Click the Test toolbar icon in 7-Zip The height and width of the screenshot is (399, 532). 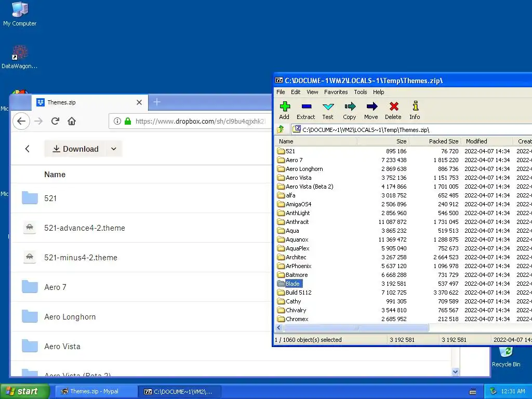[x=328, y=111]
